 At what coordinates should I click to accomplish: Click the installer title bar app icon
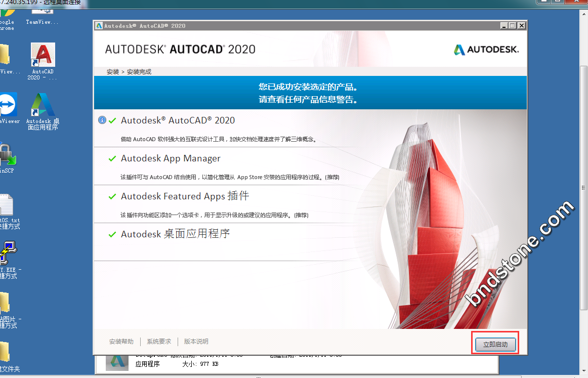pos(99,26)
